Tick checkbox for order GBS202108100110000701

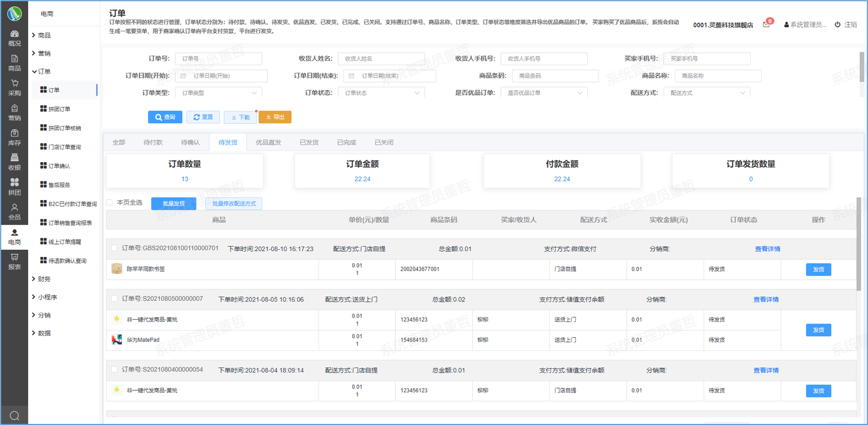[x=114, y=248]
